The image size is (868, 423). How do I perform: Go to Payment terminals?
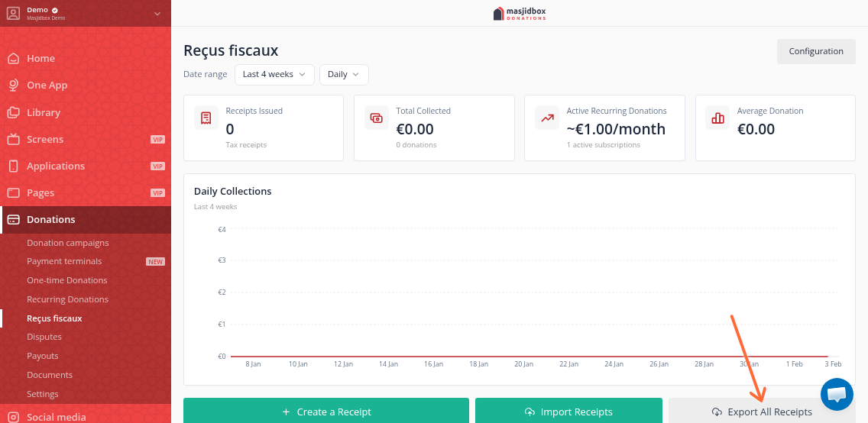coord(64,261)
